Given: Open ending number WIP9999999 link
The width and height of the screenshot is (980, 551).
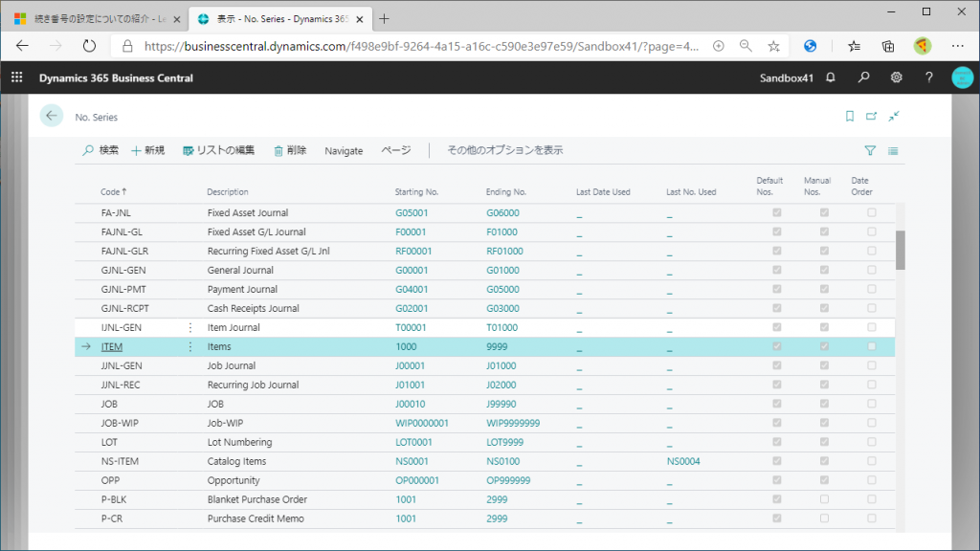Looking at the screenshot, I should pos(513,423).
